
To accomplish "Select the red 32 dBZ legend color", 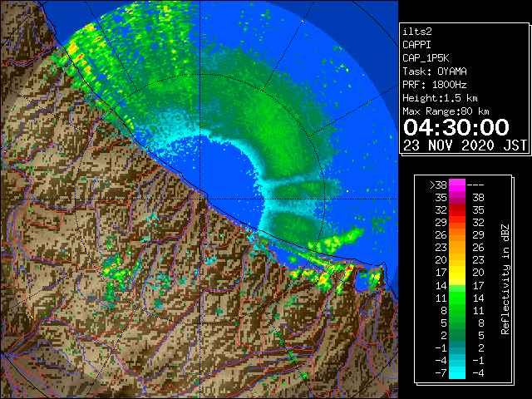I will pos(457,210).
